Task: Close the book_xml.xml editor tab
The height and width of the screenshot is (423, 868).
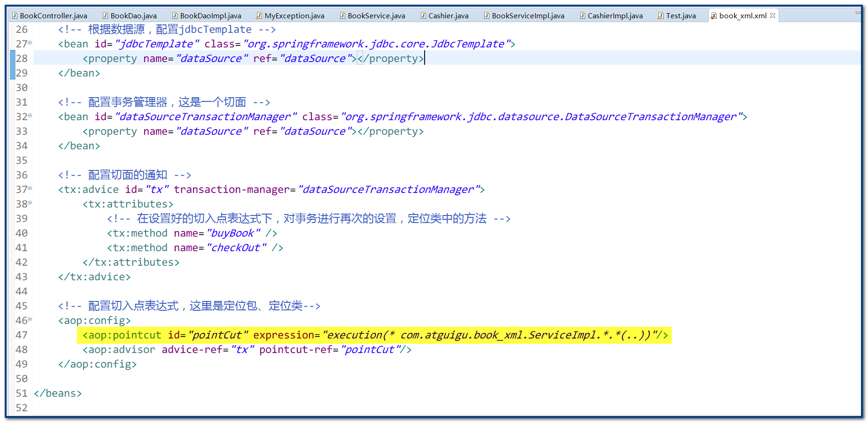Action: click(773, 15)
